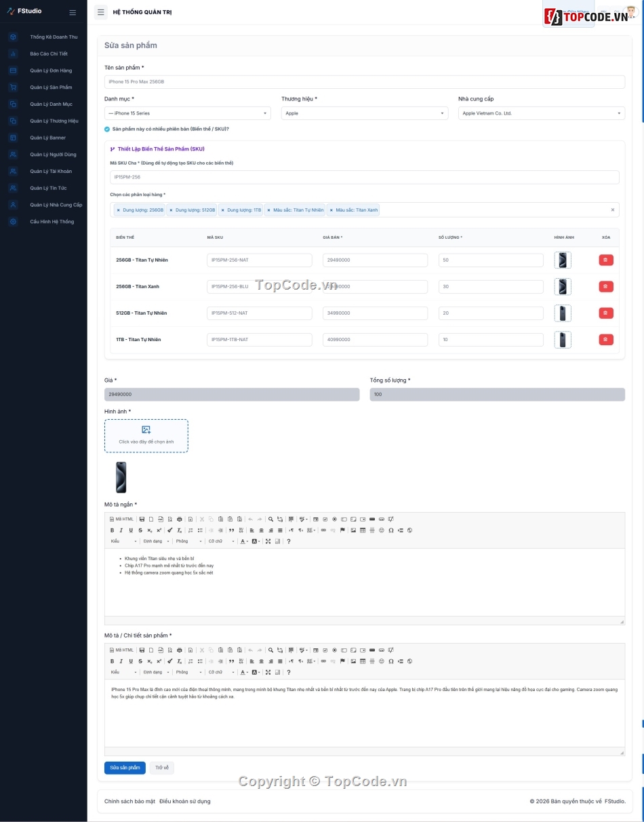Screen dimensions: 644x822
Task: Click SKU field IP15PM-512-NAT
Action: click(x=260, y=313)
